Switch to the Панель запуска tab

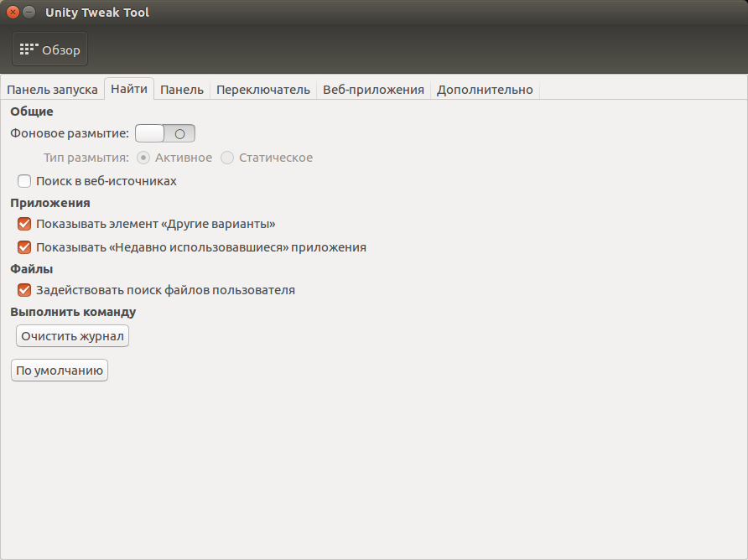[52, 90]
